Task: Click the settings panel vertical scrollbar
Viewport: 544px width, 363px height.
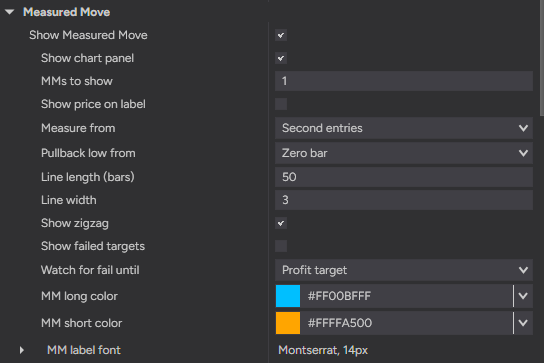Action: coord(542,58)
